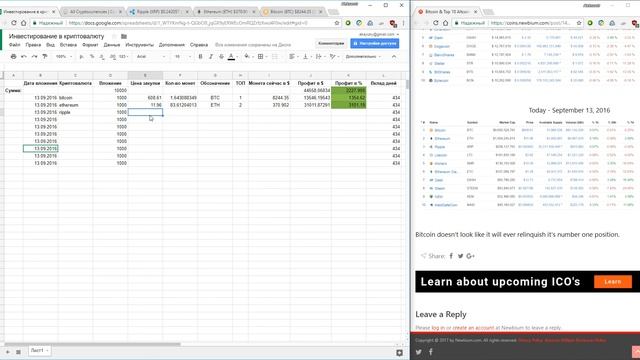Open the text color picker
Screen dimensions: 640x360
(x=231, y=56)
